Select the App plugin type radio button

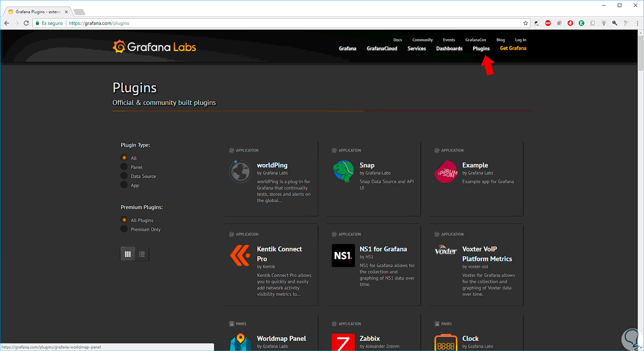click(124, 185)
